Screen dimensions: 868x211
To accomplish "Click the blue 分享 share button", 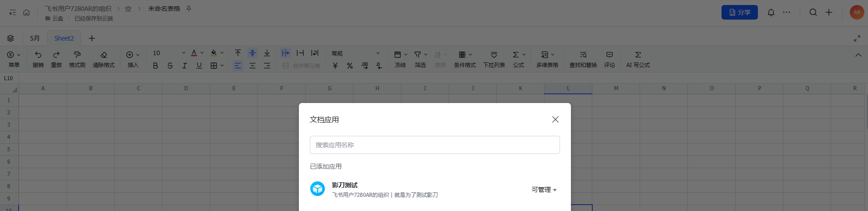I will point(739,12).
